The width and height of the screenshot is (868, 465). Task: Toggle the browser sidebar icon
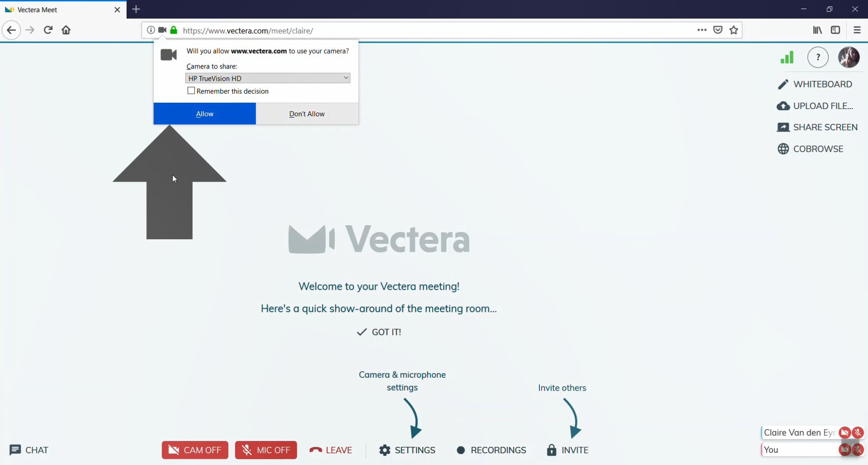pos(835,30)
